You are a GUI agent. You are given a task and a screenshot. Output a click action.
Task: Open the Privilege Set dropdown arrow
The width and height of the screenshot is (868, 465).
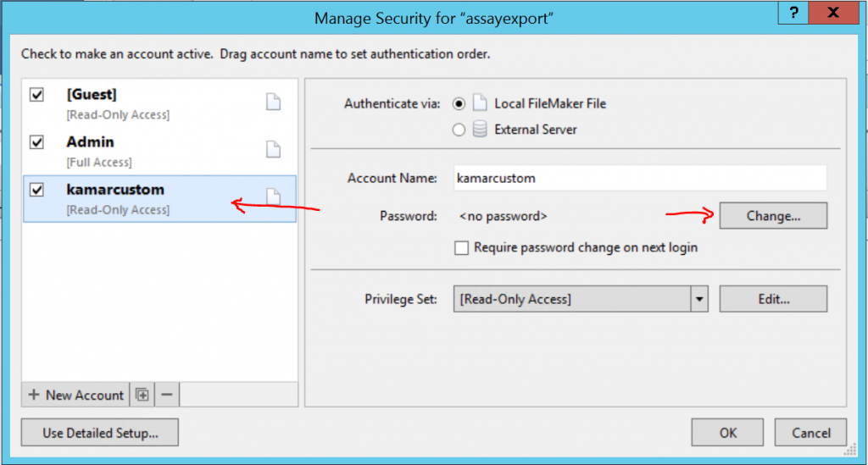699,299
